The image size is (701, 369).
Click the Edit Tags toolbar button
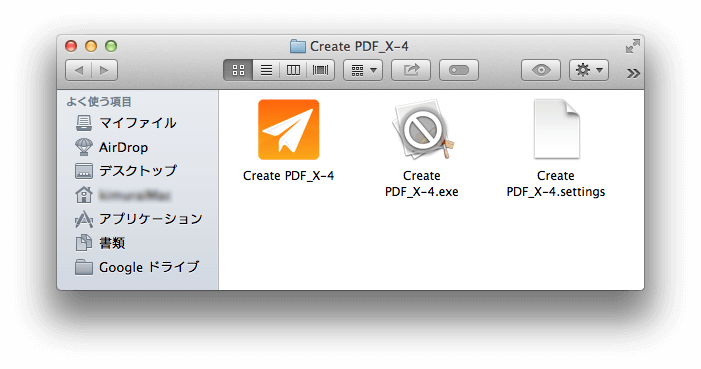pyautogui.click(x=459, y=70)
